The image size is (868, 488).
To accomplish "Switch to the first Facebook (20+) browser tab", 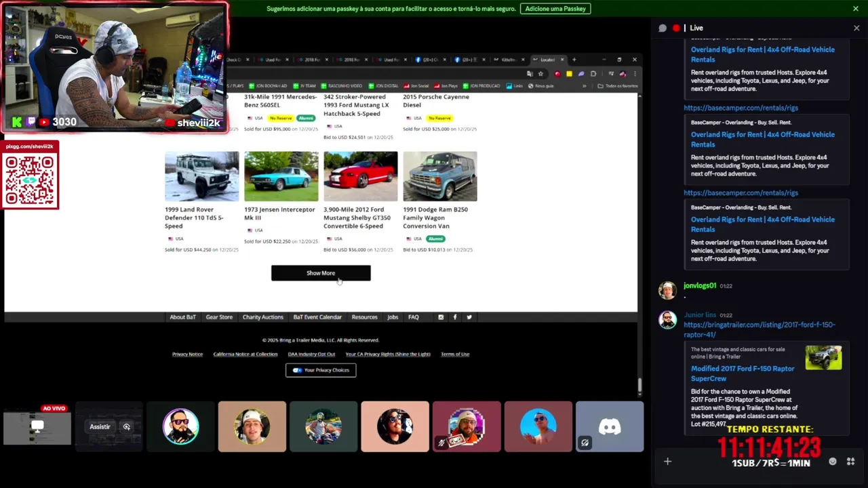I will [x=429, y=60].
